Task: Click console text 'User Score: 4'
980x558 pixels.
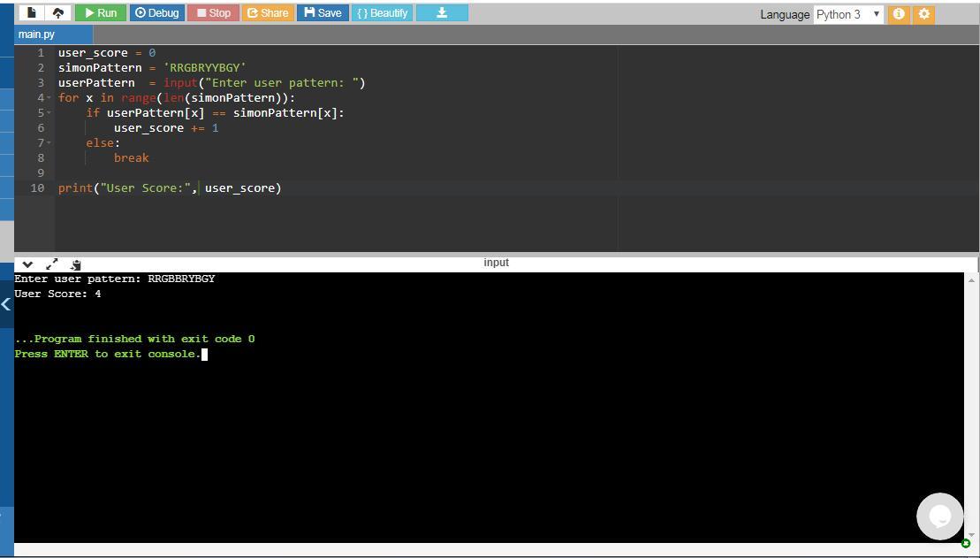Action: (x=57, y=294)
